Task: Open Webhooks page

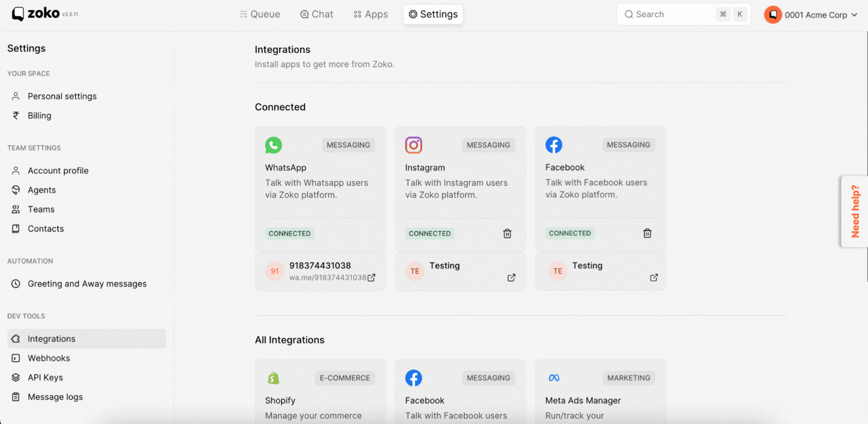Action: click(x=87, y=358)
